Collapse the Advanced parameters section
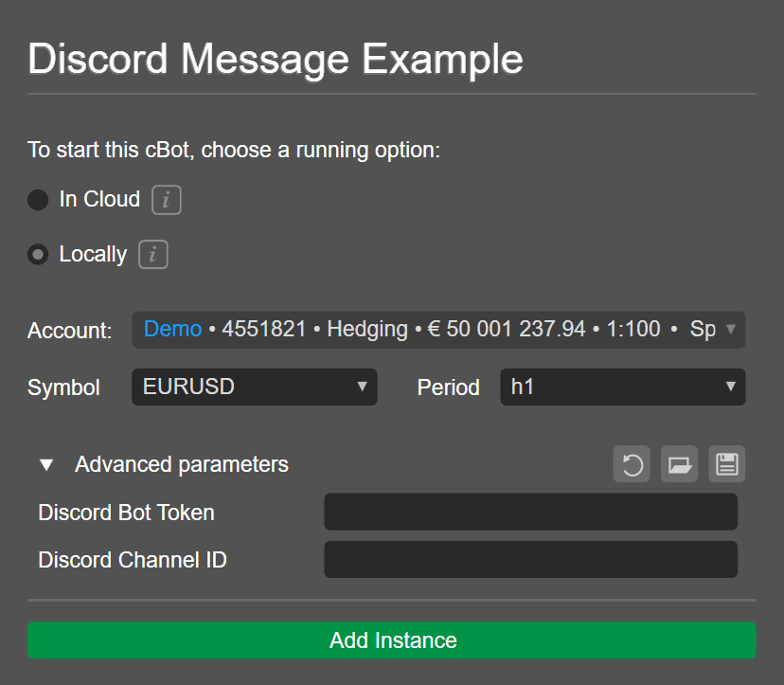The width and height of the screenshot is (784, 685). click(x=46, y=465)
